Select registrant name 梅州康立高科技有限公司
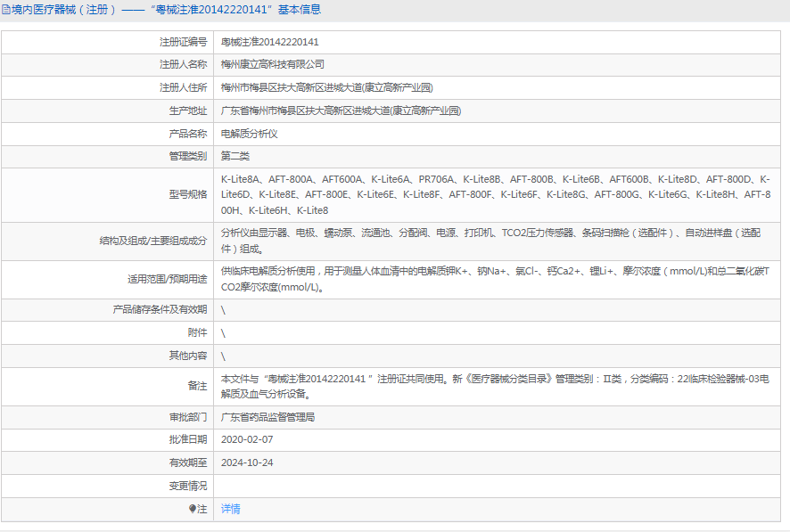Image resolution: width=790 pixels, height=532 pixels. pos(273,64)
